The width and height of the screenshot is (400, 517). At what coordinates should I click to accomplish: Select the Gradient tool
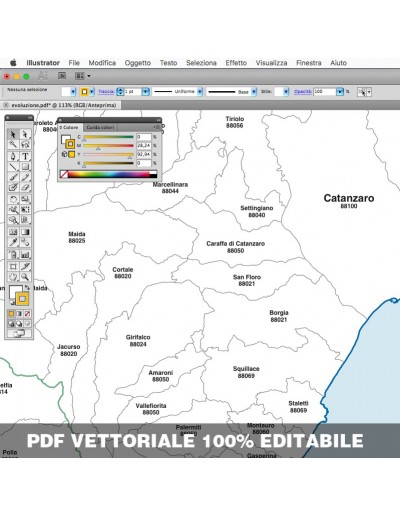pyautogui.click(x=25, y=232)
